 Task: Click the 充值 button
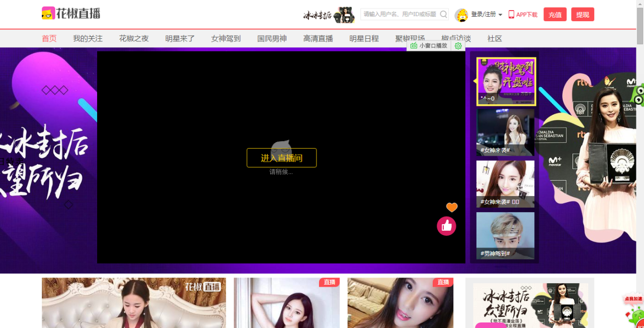click(555, 15)
